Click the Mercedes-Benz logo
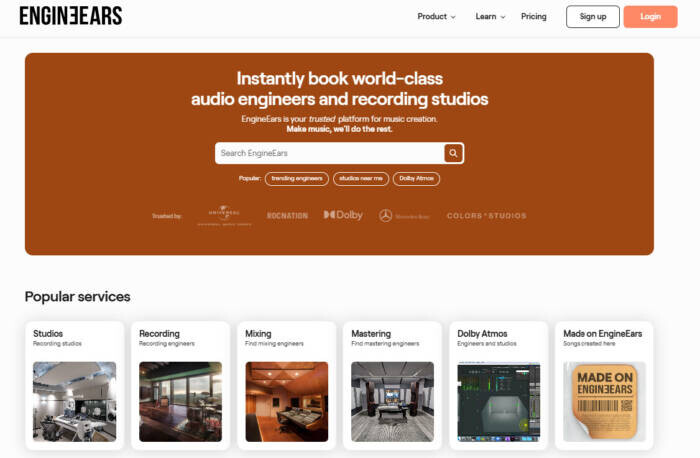The width and height of the screenshot is (700, 458). (x=404, y=216)
